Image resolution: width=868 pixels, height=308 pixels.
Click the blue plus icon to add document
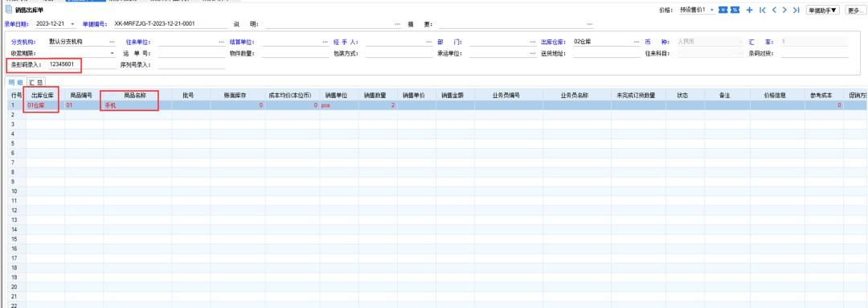[x=750, y=10]
